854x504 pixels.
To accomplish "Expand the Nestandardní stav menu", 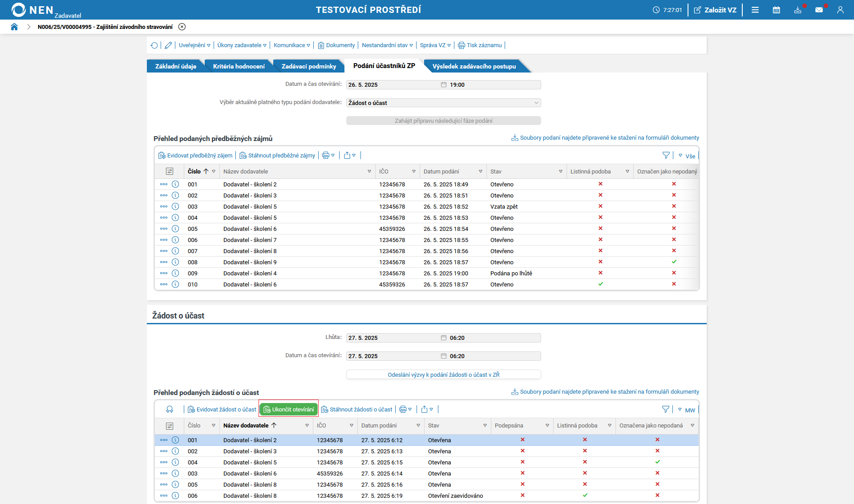I will [x=387, y=45].
